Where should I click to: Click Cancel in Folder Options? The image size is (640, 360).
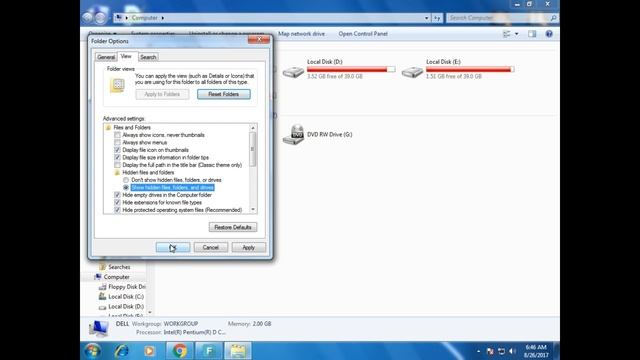pyautogui.click(x=211, y=247)
